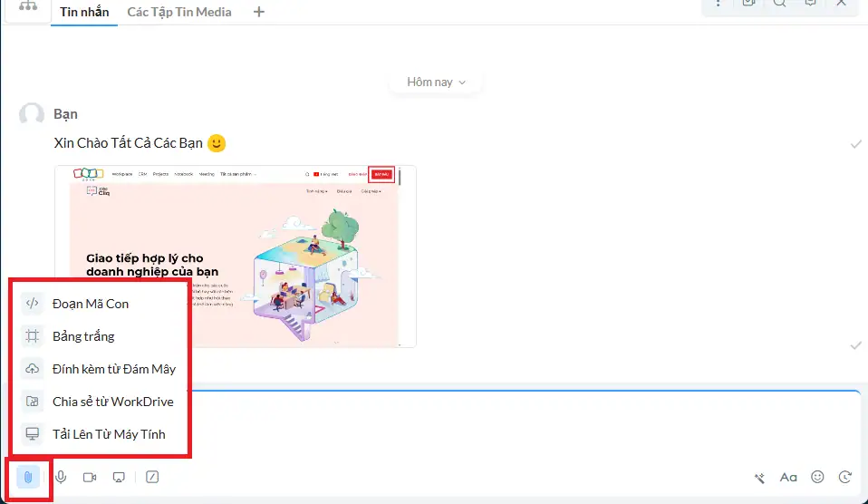This screenshot has height=504, width=868.
Task: Click the WorkDrive folder icon in menu
Action: point(32,401)
